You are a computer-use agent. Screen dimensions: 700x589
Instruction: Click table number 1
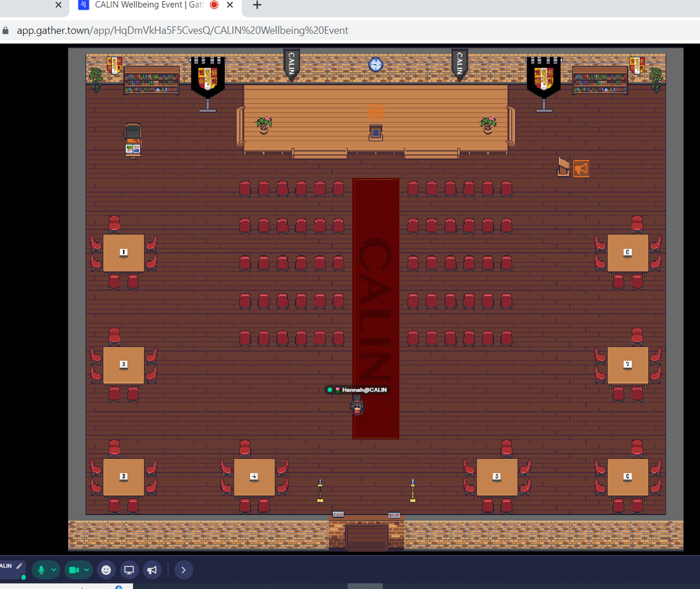124,253
